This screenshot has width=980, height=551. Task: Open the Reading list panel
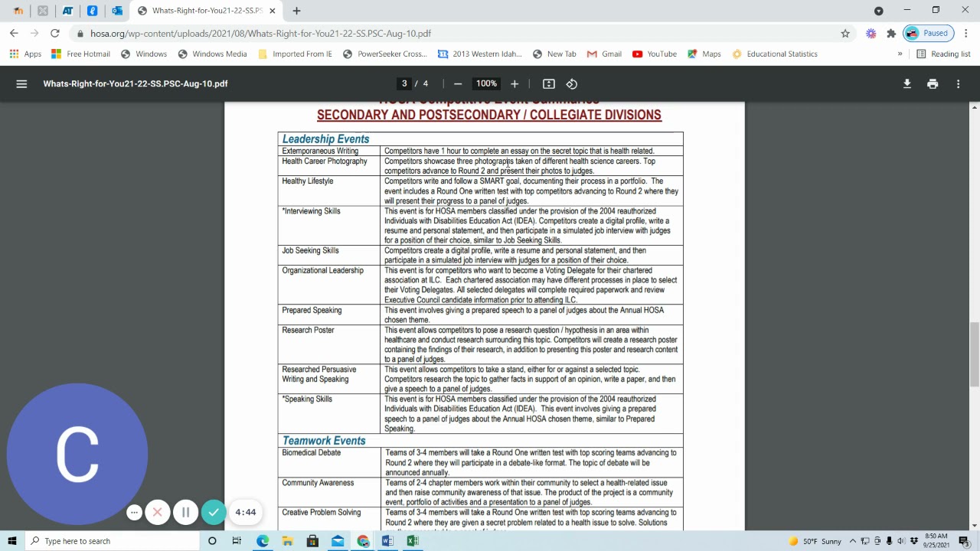(943, 54)
